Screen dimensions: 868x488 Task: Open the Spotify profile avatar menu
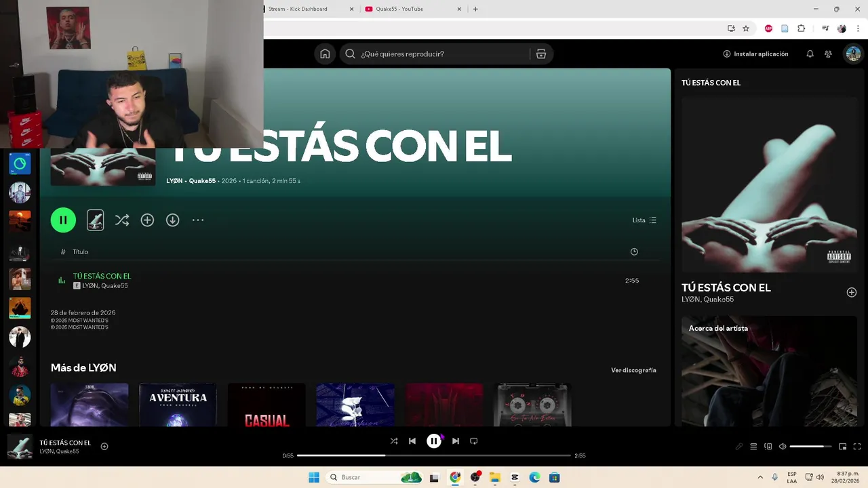[852, 54]
